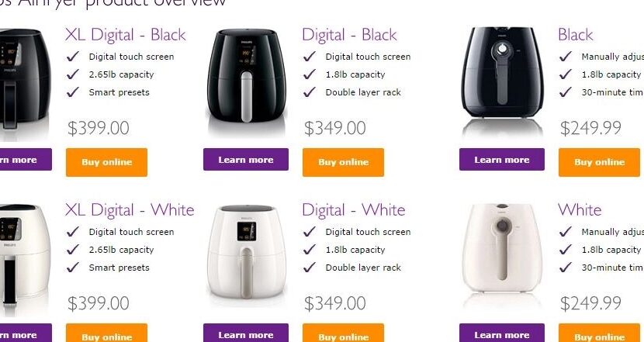Open the Digital - White product title
This screenshot has height=342, width=644.
click(x=354, y=210)
